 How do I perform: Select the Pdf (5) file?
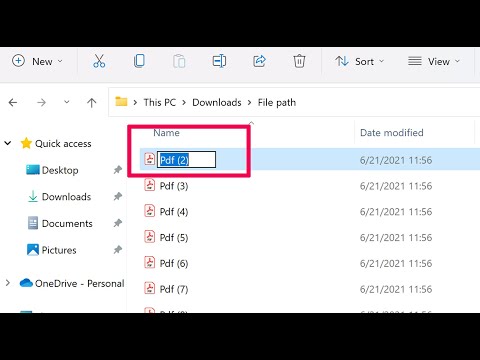click(x=174, y=238)
